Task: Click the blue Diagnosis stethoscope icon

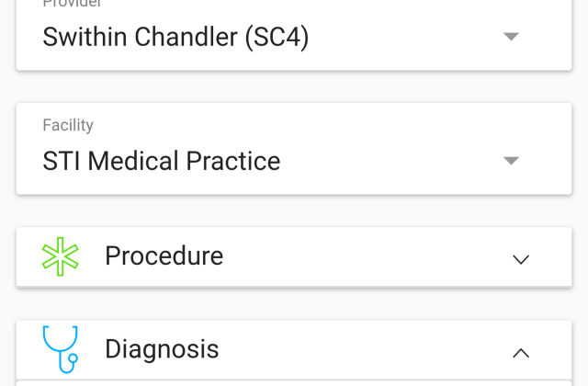Action: [x=61, y=349]
